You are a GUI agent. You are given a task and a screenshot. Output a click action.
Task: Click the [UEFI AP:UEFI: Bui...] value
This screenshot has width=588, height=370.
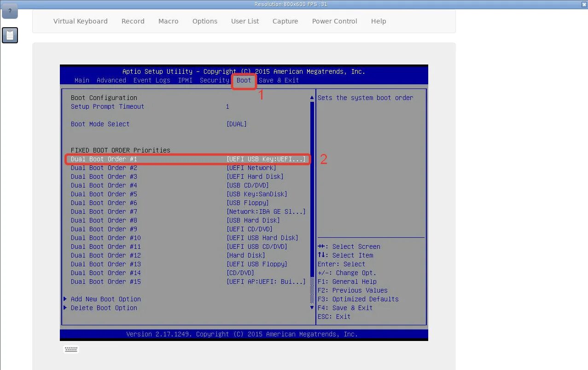tap(266, 282)
